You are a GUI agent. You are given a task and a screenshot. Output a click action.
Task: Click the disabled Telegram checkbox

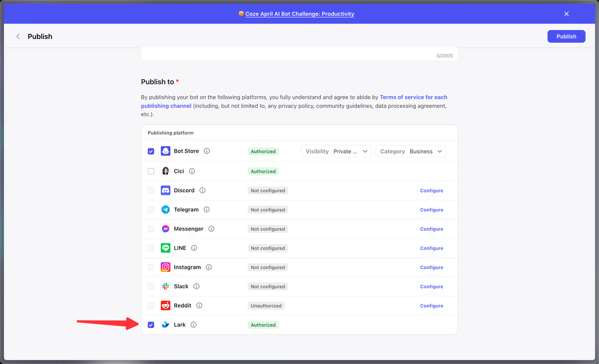tap(151, 210)
